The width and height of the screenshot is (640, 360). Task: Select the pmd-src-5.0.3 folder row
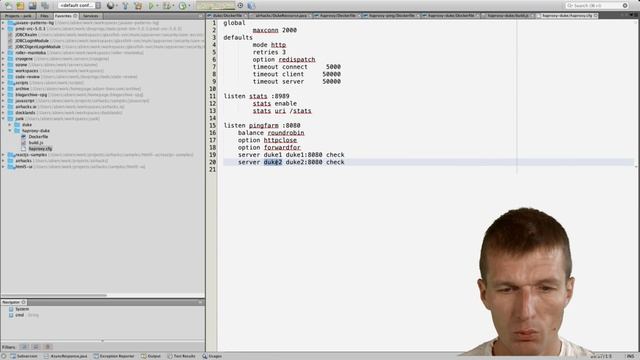click(103, 29)
